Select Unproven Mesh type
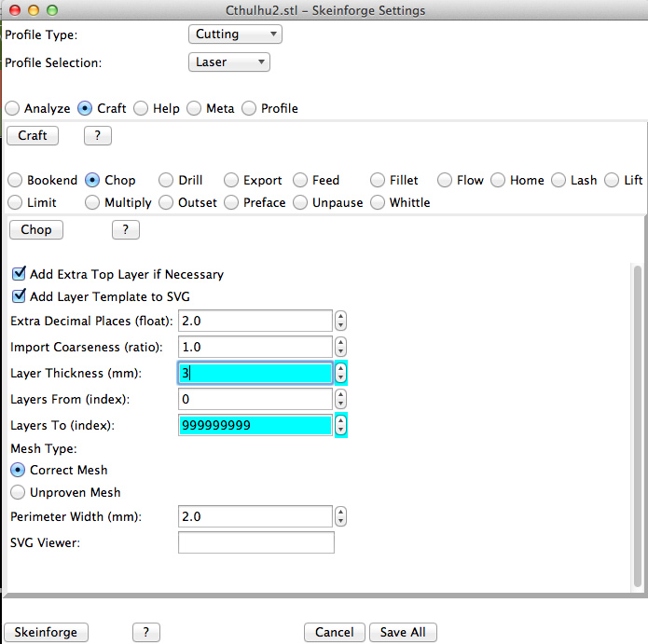648x644 pixels. (18, 492)
